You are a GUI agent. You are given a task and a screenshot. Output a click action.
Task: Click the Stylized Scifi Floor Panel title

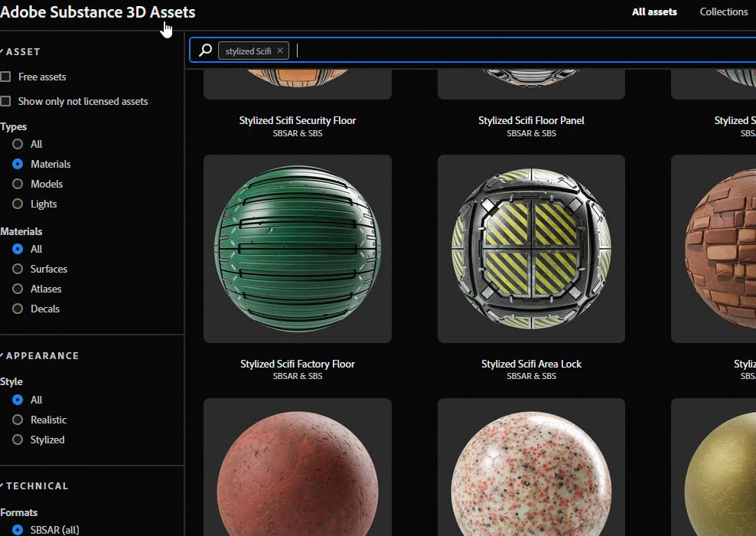pos(531,121)
